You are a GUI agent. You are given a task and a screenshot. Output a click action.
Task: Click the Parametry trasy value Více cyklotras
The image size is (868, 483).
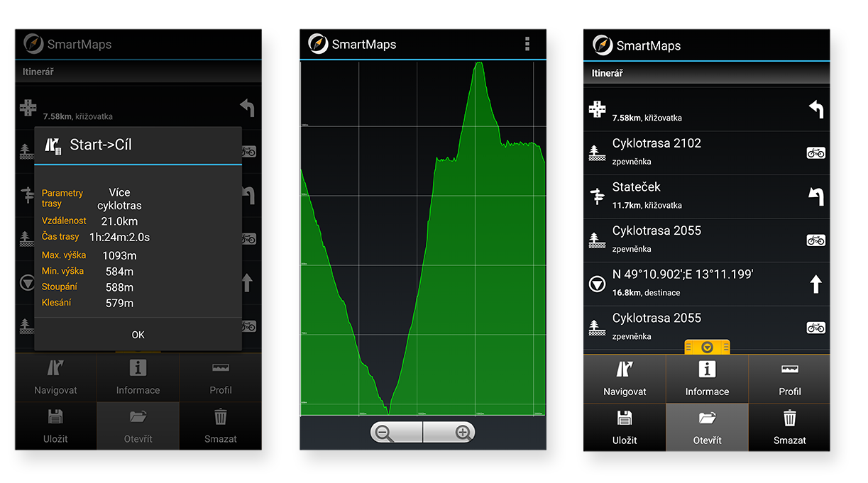click(119, 199)
